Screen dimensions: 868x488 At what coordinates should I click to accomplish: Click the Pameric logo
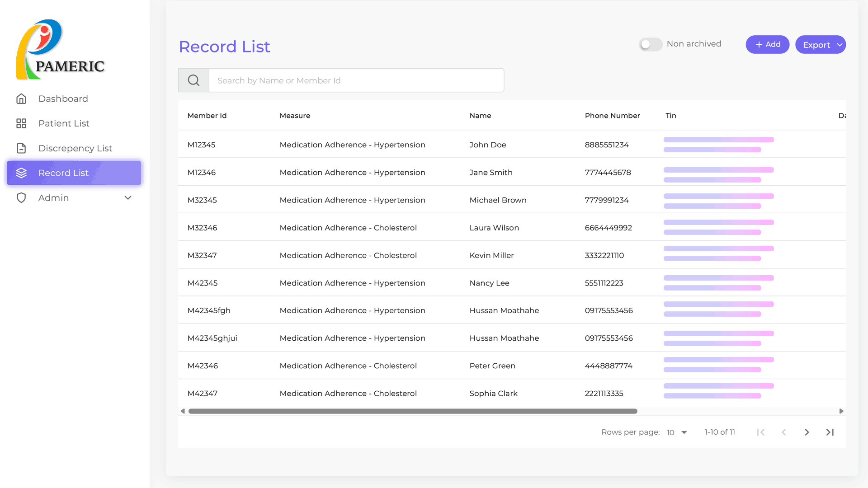point(60,50)
